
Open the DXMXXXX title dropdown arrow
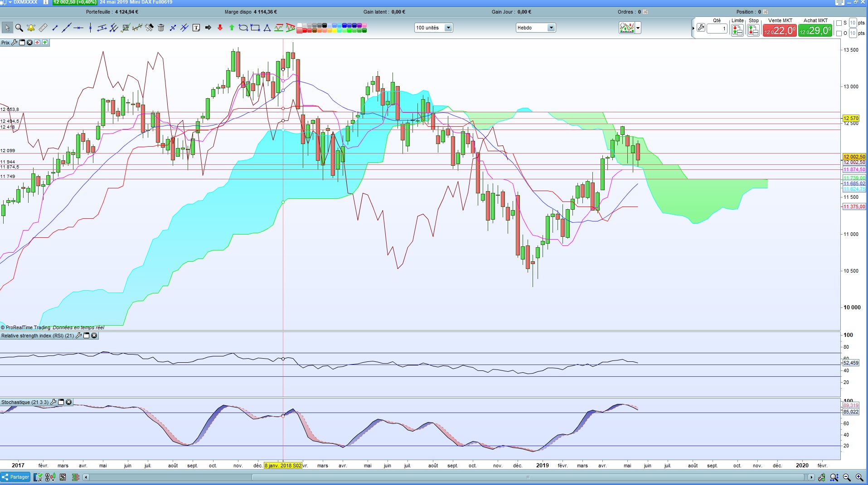coord(10,2)
